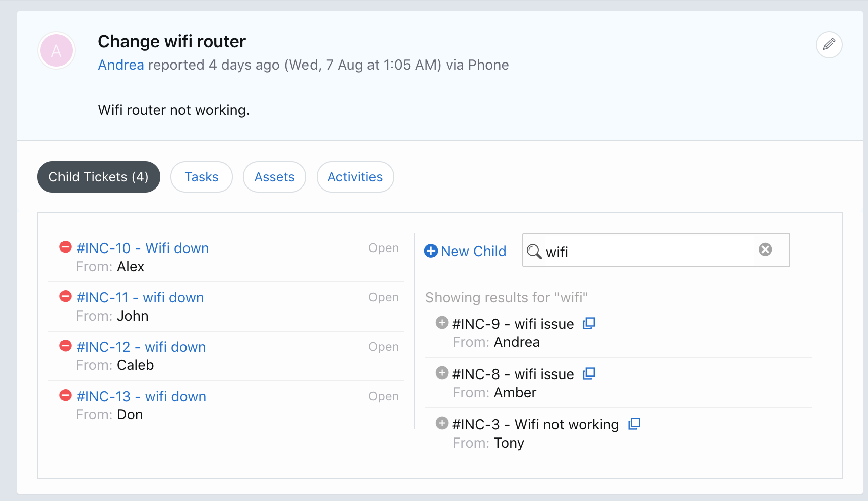Expand details for #INC-9 wifi issue
The height and width of the screenshot is (501, 868).
tap(513, 324)
